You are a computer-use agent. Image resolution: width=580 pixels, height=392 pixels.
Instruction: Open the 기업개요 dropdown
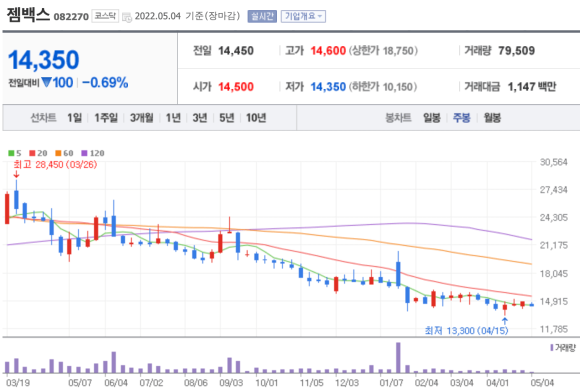click(303, 16)
